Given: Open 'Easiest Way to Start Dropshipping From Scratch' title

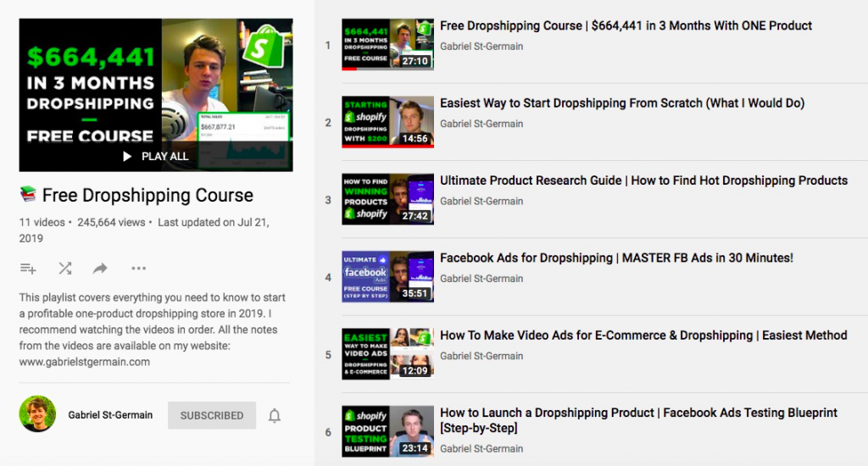Looking at the screenshot, I should (622, 103).
